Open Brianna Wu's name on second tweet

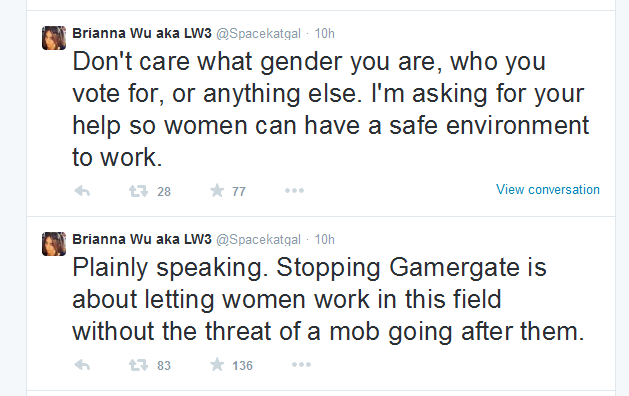[142, 239]
